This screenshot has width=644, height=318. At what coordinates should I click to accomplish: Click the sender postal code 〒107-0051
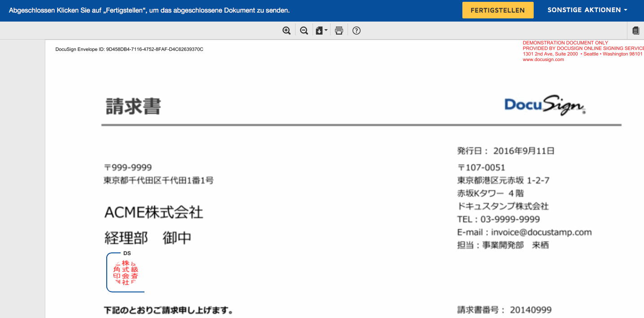(481, 168)
